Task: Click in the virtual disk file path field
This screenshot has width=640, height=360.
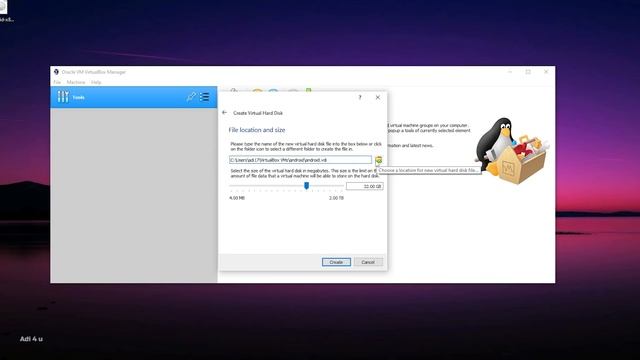Action: pos(300,160)
